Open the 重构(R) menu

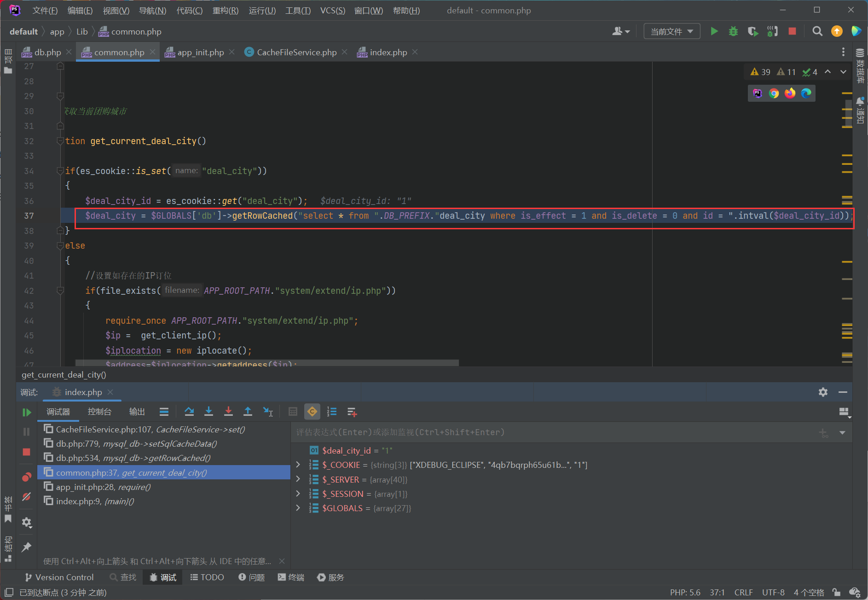[x=225, y=11]
